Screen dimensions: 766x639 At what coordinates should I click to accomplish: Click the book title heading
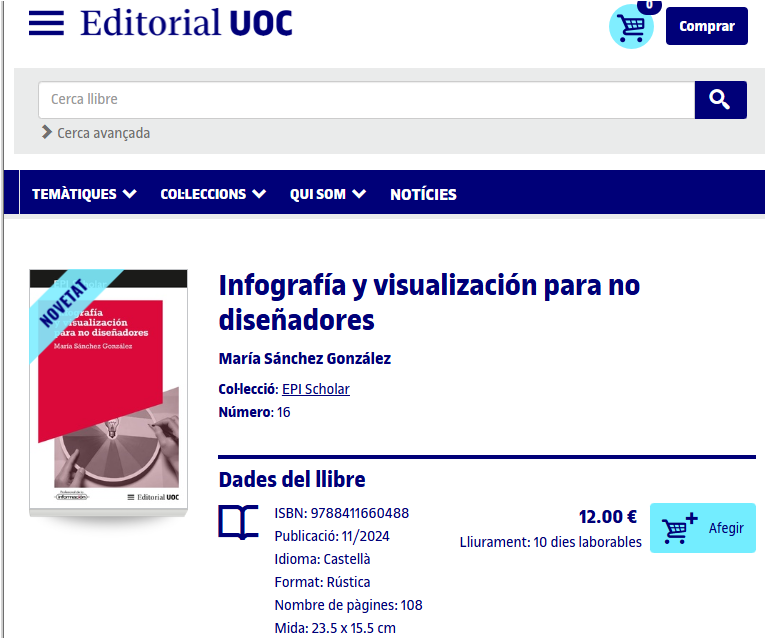(x=429, y=302)
